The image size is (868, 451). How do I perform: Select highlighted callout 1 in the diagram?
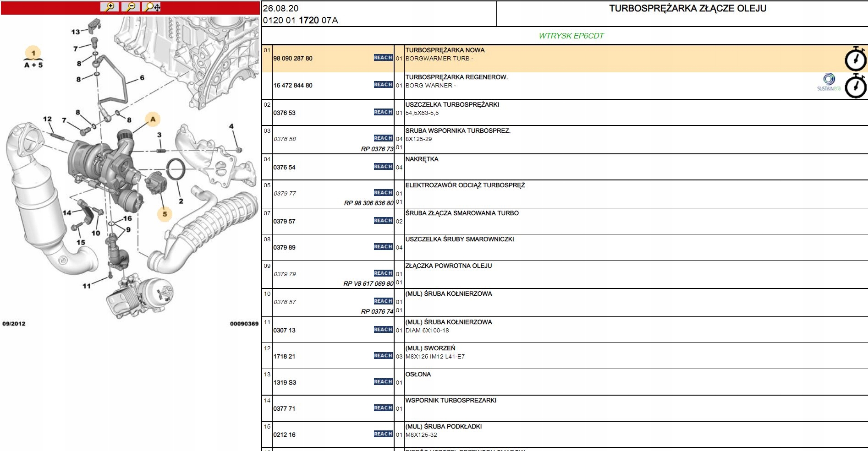[x=33, y=53]
